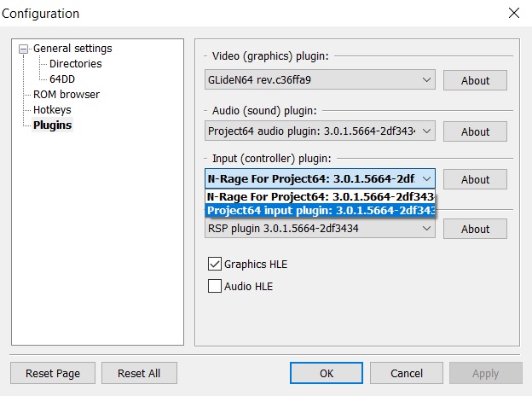Collapse the Input controller plugin dropdown
The image size is (532, 396).
427,178
